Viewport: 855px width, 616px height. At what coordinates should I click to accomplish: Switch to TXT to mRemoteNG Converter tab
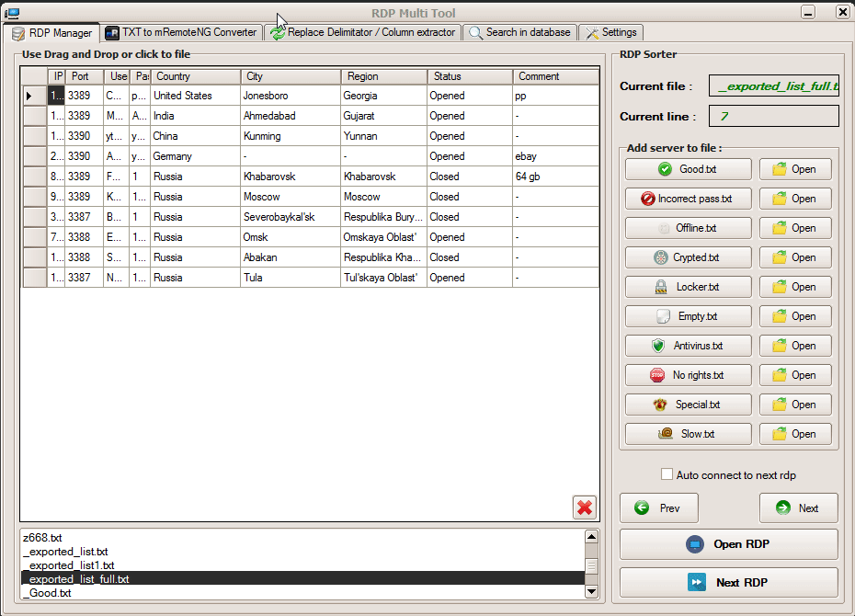point(180,32)
